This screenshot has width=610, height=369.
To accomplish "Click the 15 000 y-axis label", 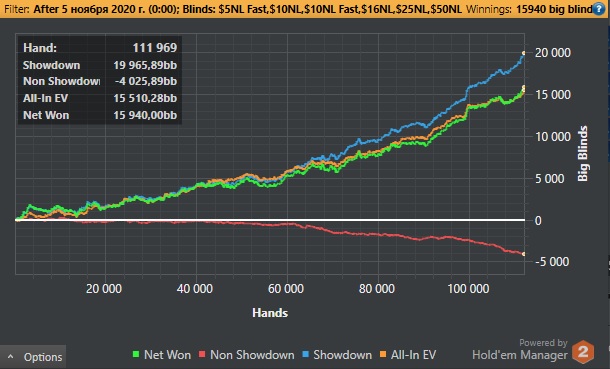I will [552, 94].
